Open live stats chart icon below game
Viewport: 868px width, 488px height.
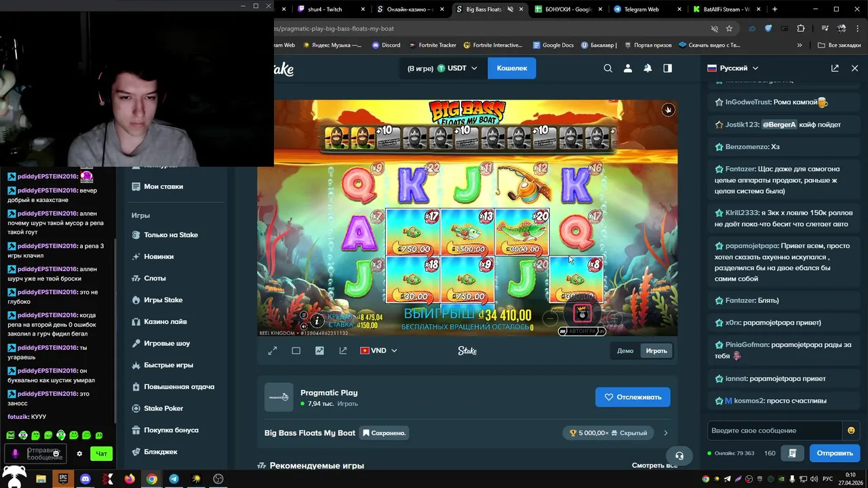tap(319, 350)
